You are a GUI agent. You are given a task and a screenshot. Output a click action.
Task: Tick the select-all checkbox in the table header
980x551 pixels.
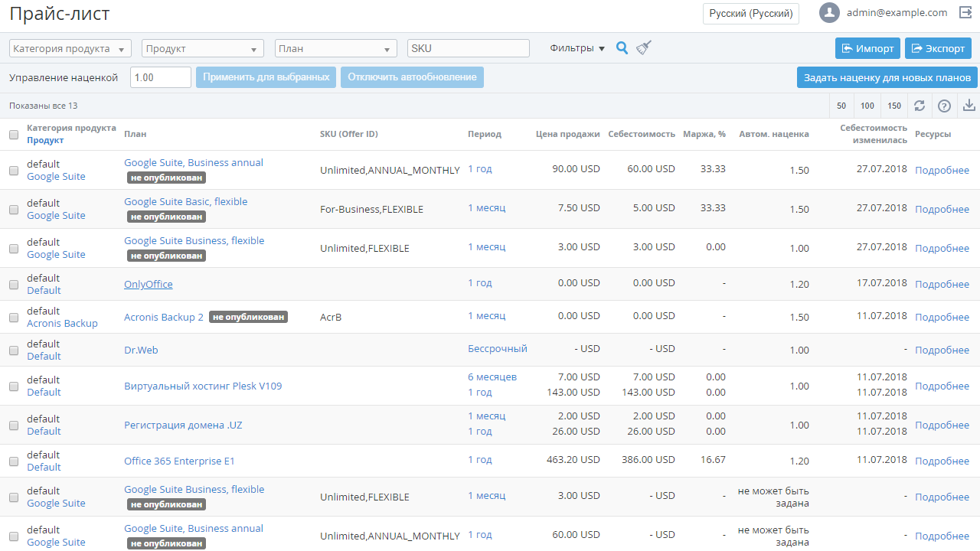[x=14, y=135]
